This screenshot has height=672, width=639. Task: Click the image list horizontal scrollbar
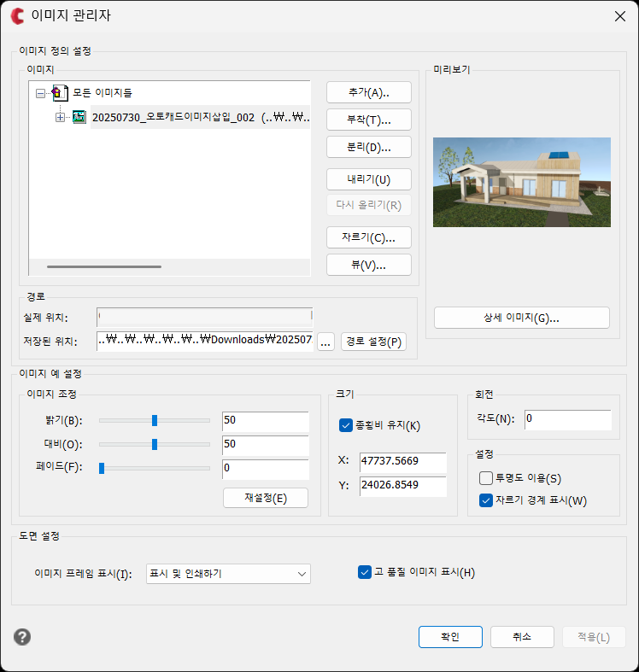pyautogui.click(x=104, y=266)
